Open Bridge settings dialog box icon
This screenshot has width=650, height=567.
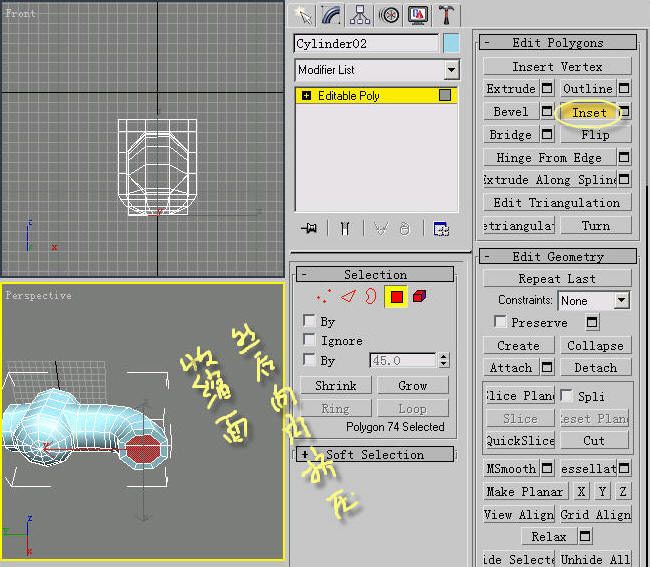pyautogui.click(x=547, y=134)
